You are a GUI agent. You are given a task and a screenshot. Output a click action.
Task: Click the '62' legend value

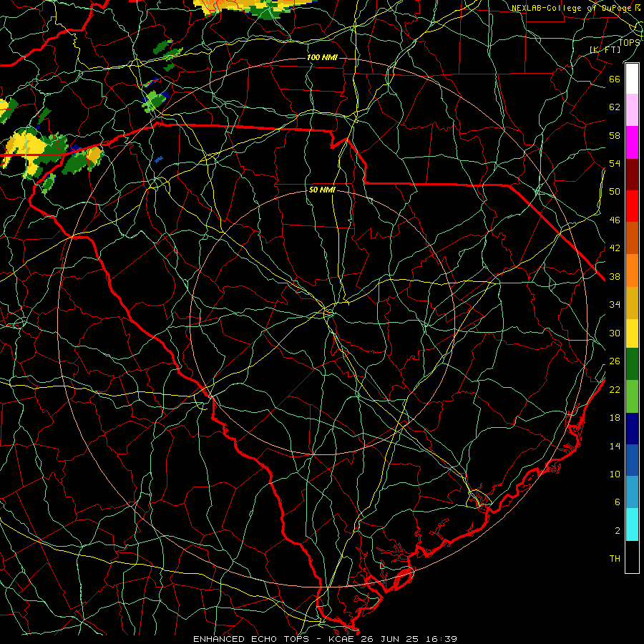615,107
